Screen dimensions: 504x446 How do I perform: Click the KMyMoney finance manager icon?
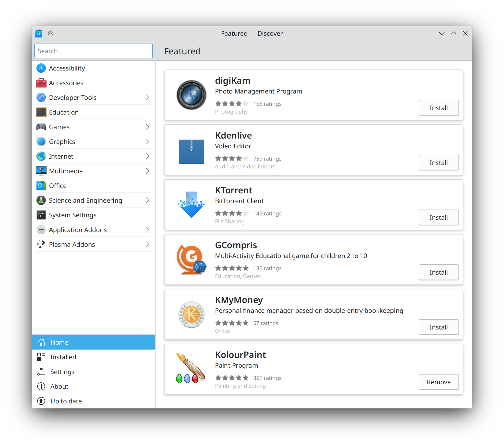click(191, 314)
